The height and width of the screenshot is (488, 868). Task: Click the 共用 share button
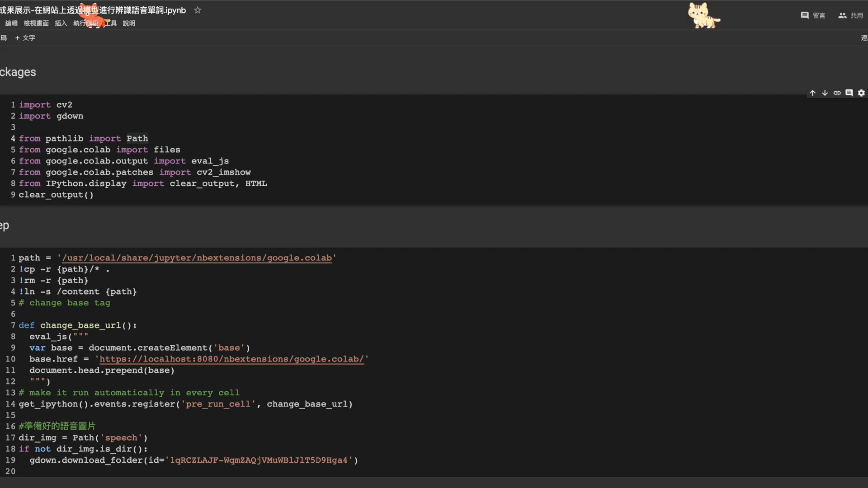pyautogui.click(x=850, y=15)
